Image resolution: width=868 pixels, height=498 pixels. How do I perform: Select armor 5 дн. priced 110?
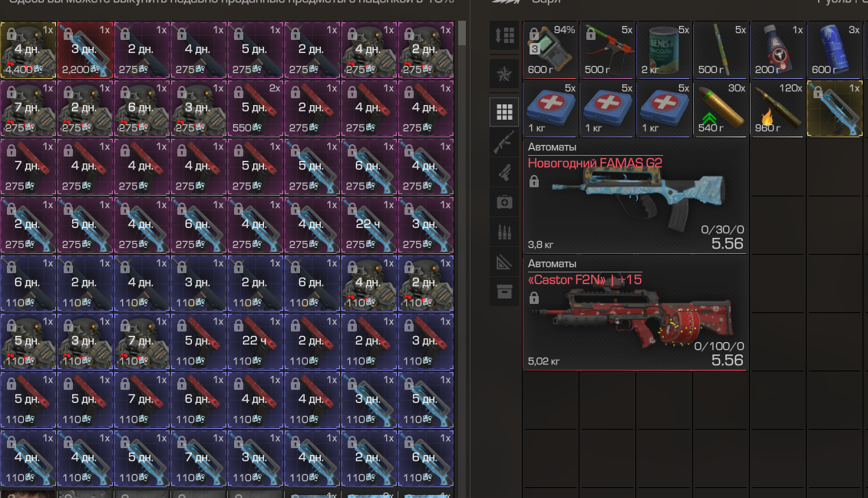tap(28, 342)
